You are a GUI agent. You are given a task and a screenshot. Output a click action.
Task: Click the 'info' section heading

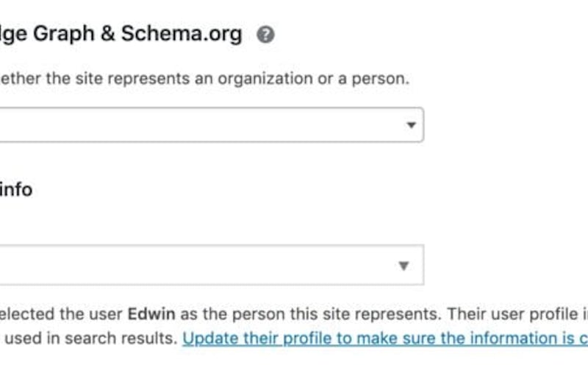[x=16, y=190]
